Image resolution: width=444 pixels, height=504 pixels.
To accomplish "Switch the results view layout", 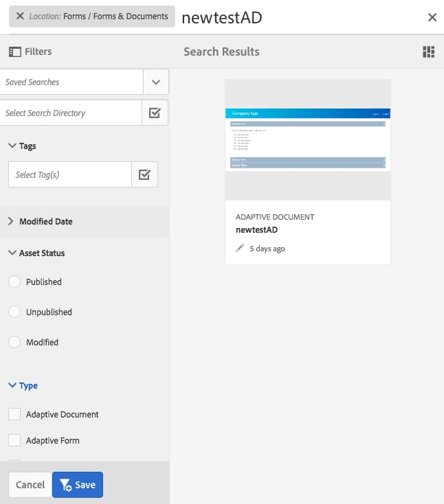I will pyautogui.click(x=429, y=52).
